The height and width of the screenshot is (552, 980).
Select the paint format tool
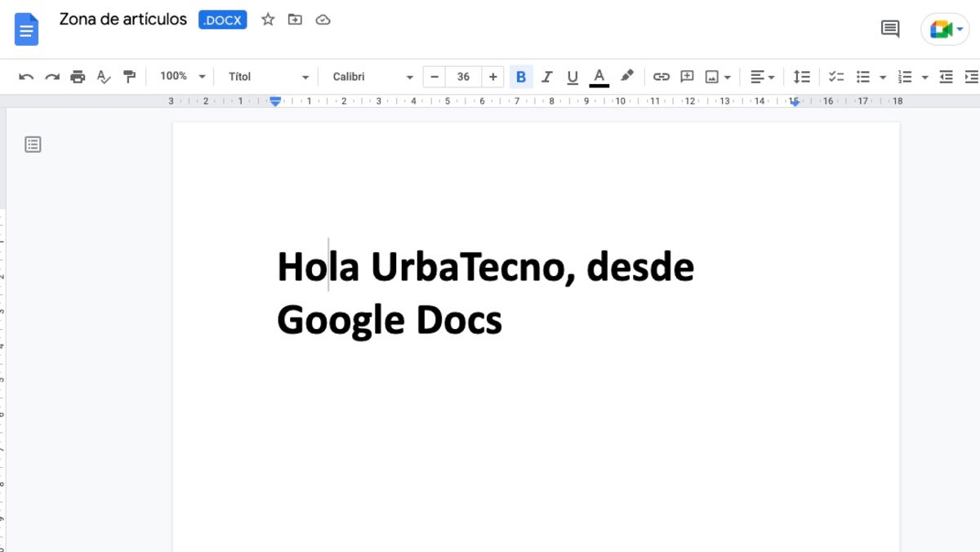[129, 77]
